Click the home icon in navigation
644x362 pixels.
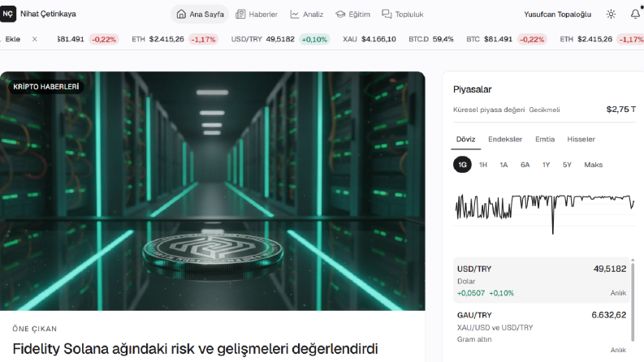click(181, 15)
